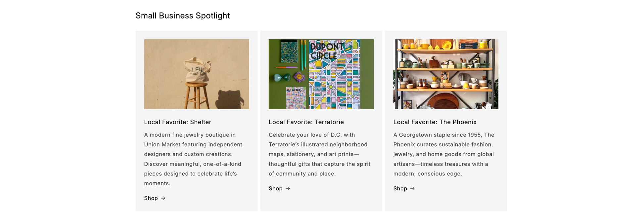Image resolution: width=644 pixels, height=220 pixels.
Task: Visit the Shop link for The Phoenix
Action: click(400, 188)
